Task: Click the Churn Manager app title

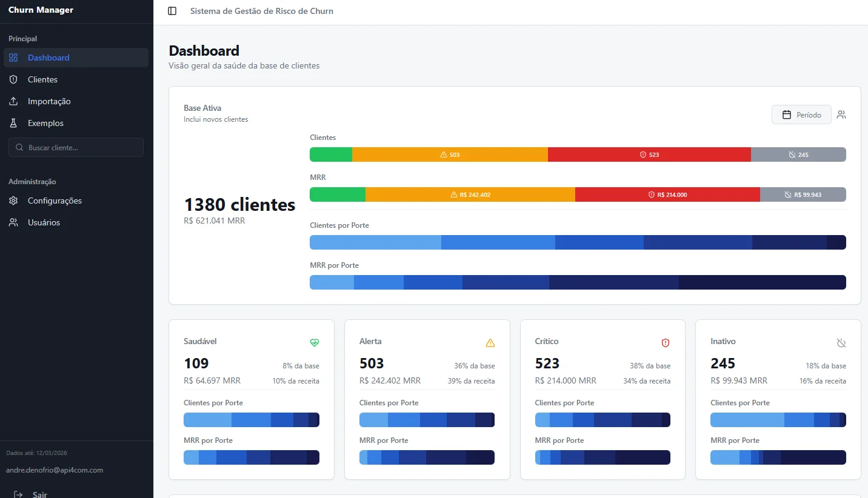Action: tap(41, 10)
